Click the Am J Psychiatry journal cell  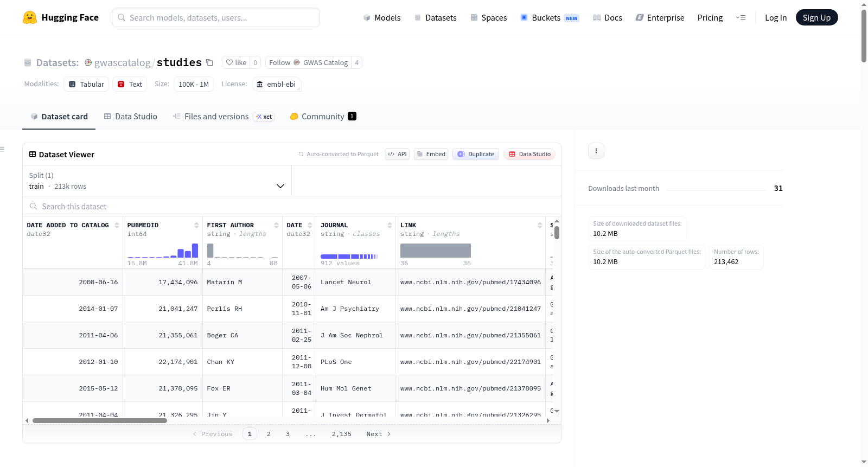tap(356, 309)
